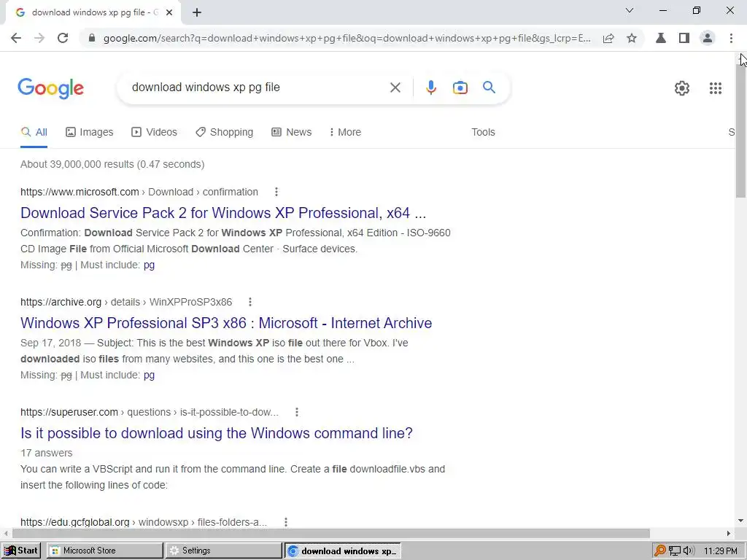The image size is (747, 560).
Task: Switch to the News tab
Action: [291, 132]
